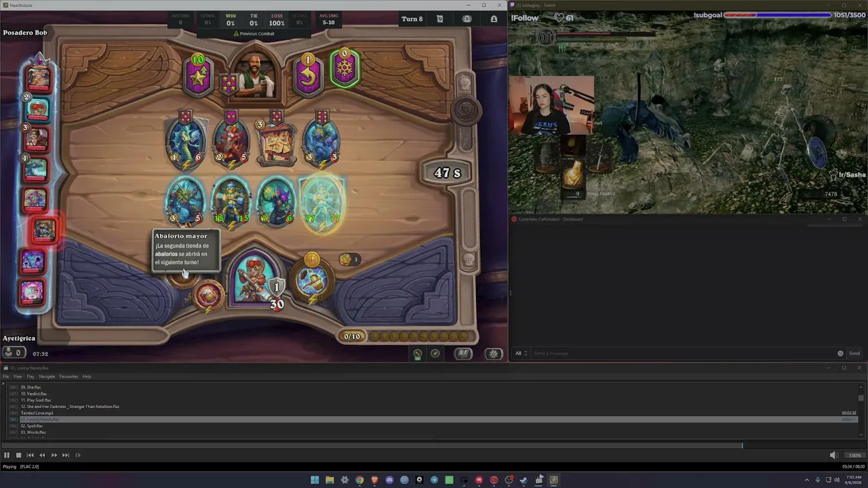Open Hearthstone settings gear in the corner
Viewport: 868px width, 488px height.
pyautogui.click(x=494, y=353)
